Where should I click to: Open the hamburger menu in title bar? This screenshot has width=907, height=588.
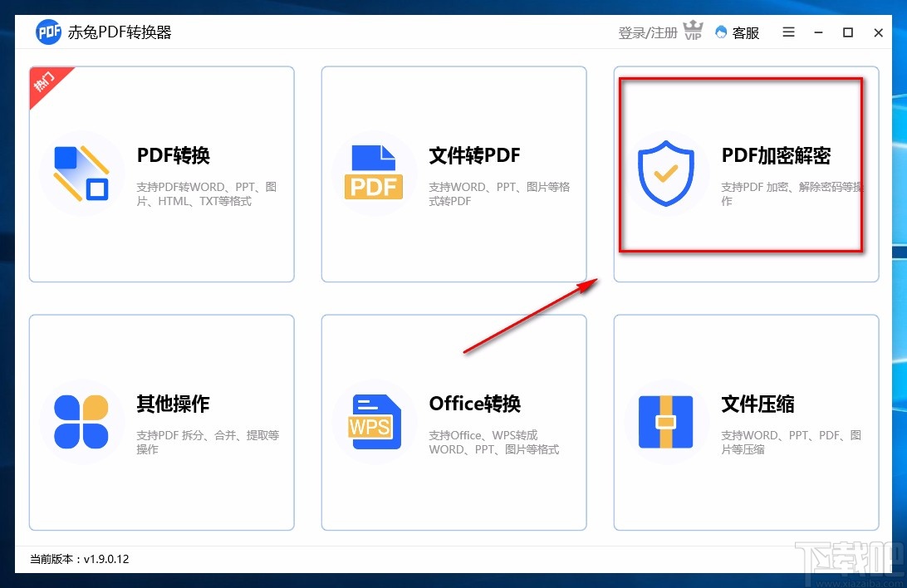tap(788, 32)
